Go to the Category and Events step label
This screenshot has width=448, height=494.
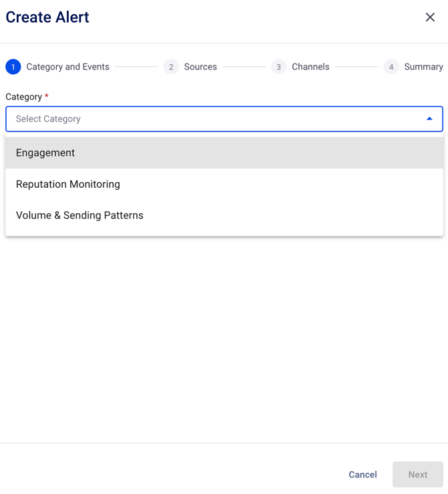(x=68, y=67)
